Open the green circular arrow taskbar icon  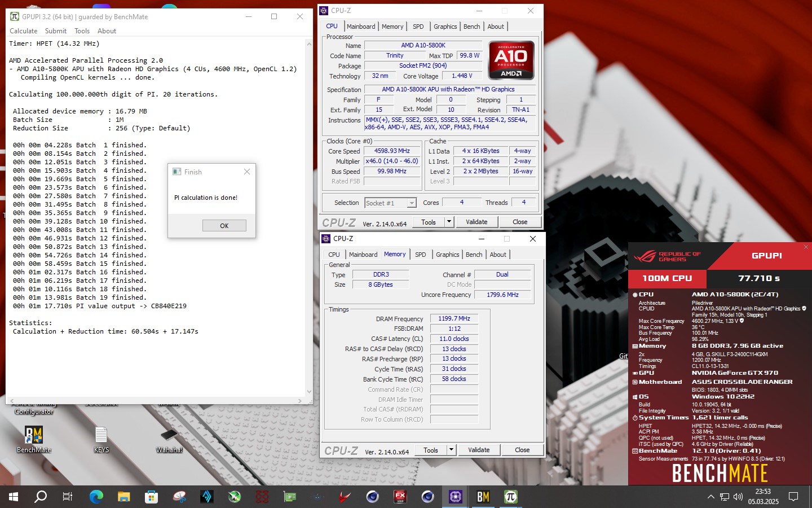tap(235, 497)
